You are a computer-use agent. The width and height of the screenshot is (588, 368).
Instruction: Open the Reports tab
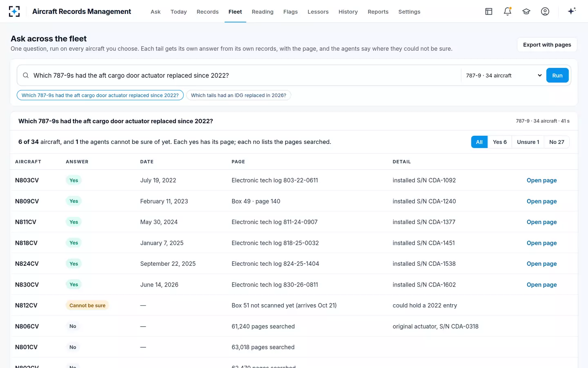378,12
